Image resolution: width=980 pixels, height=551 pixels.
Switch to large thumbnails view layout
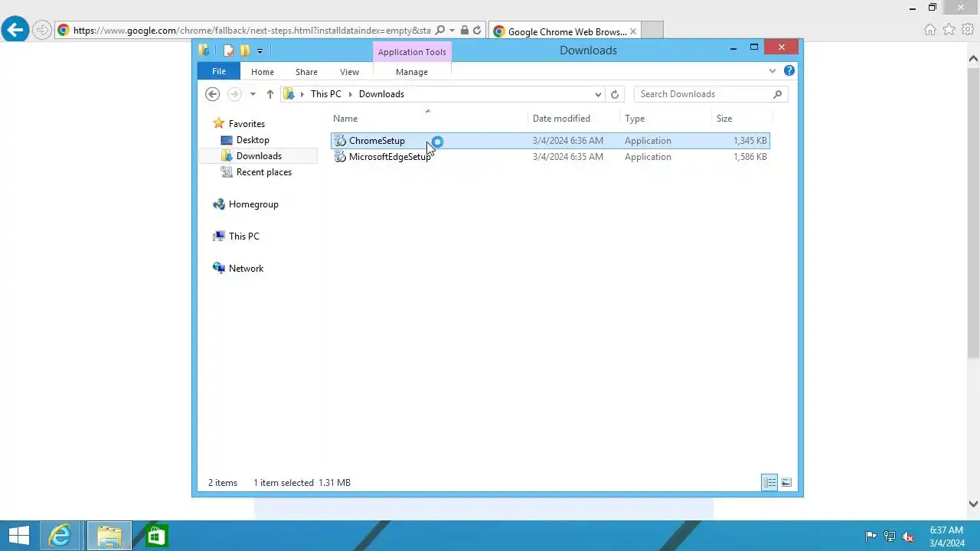click(786, 482)
